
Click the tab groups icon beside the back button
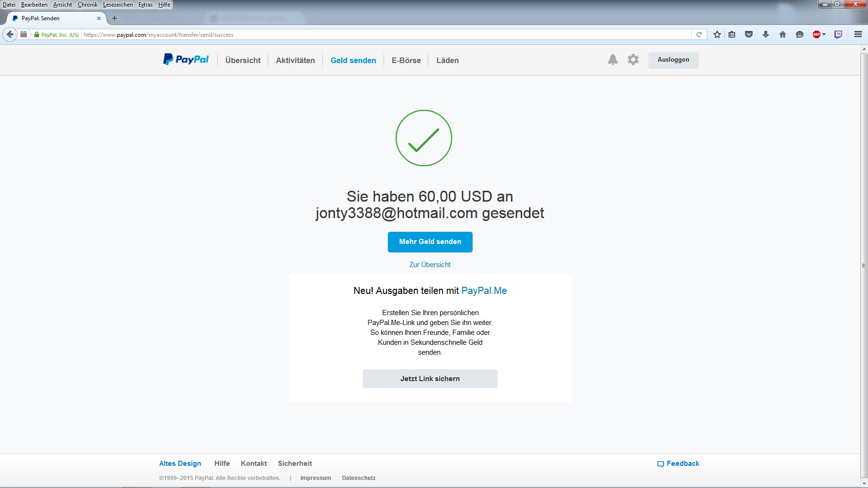pyautogui.click(x=24, y=34)
